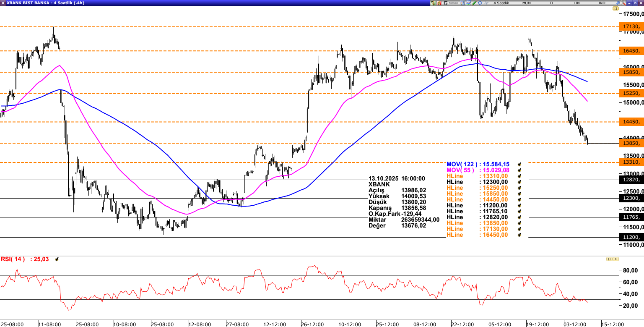
Task: Toggle the RSI( 14 ) checkmark
Action: click(x=57, y=259)
